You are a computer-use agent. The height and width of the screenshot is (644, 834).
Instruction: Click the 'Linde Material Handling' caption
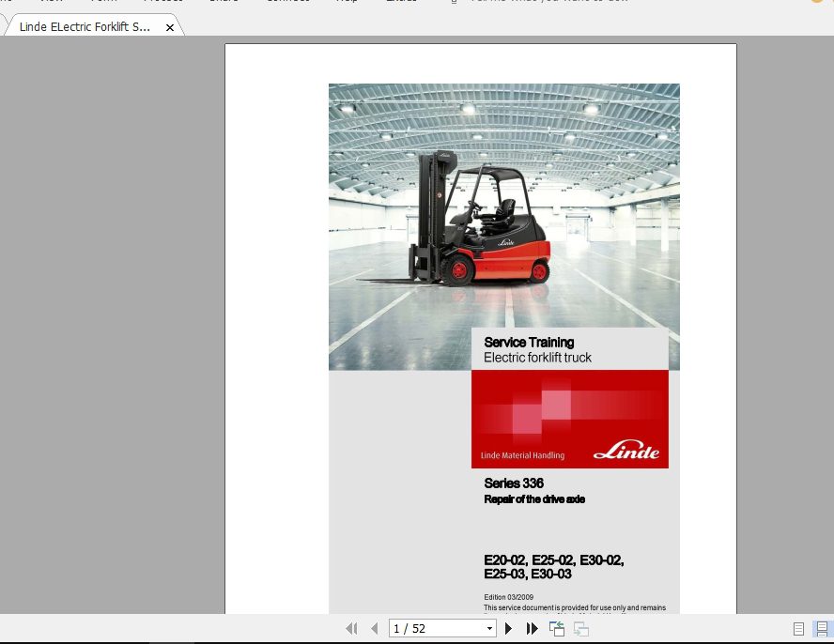click(522, 455)
